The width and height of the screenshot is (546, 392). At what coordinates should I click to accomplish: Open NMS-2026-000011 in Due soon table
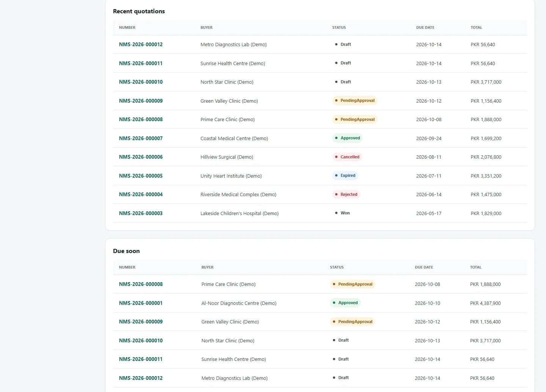[x=141, y=359]
